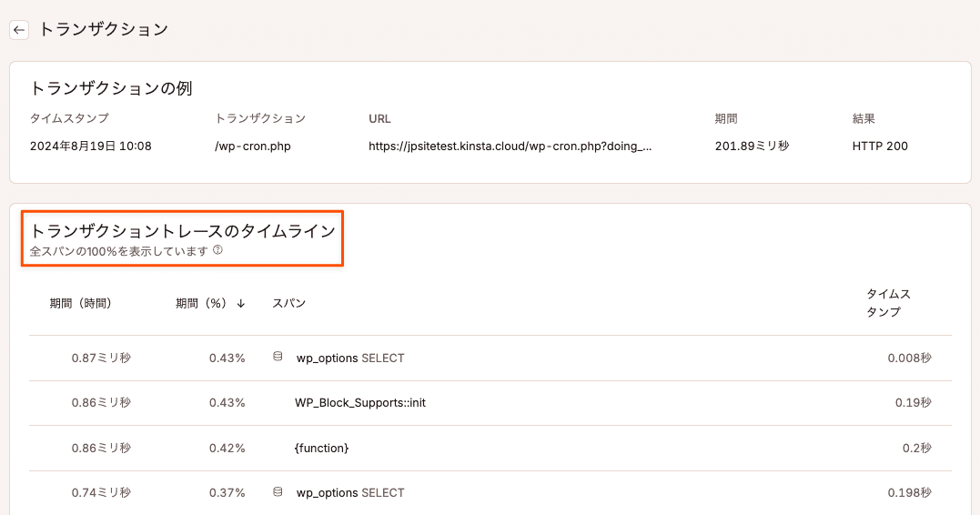Click the トランザクションの例 heading
The width and height of the screenshot is (980, 515).
click(111, 88)
